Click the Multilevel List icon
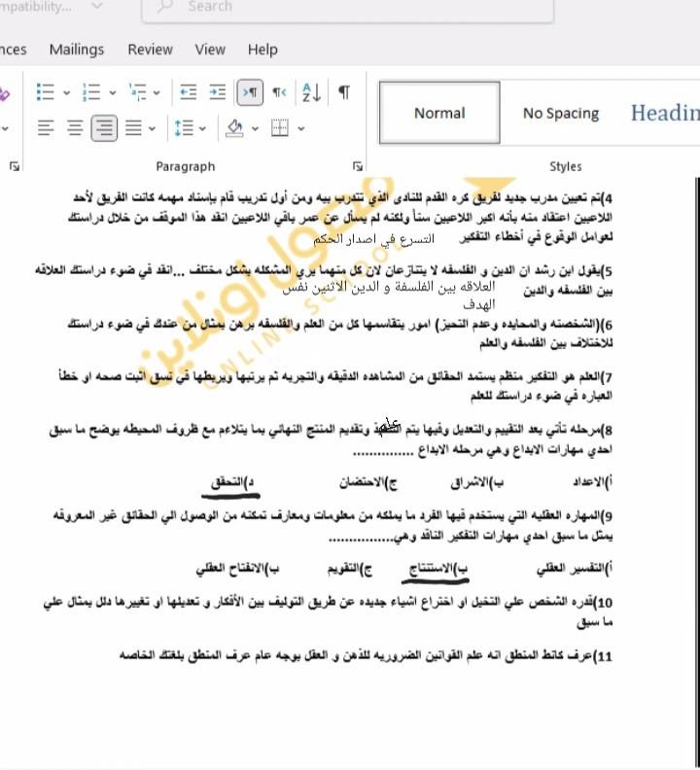This screenshot has height=770, width=700. point(137,92)
